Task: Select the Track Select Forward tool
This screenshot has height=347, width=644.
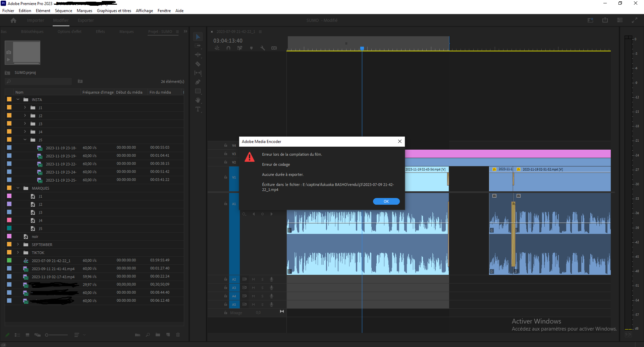Action: click(x=198, y=46)
